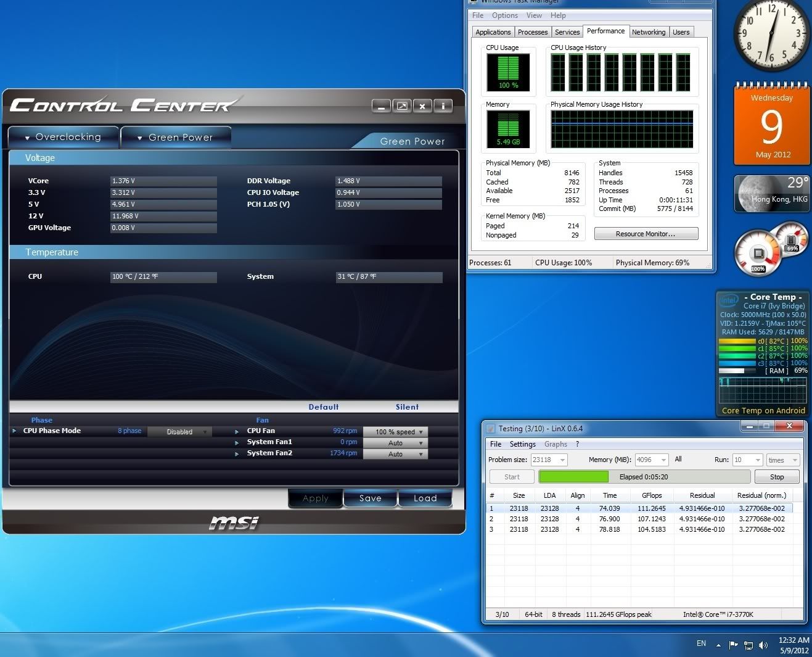Open Task Manager View menu
The height and width of the screenshot is (657, 812).
point(534,15)
